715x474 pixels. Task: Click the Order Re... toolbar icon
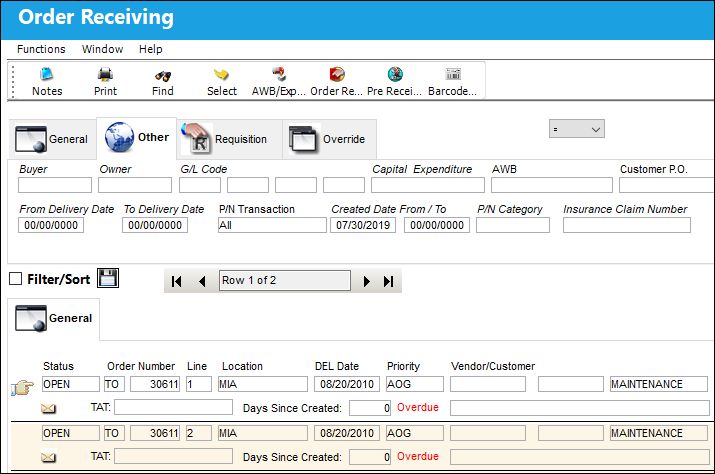(x=337, y=74)
